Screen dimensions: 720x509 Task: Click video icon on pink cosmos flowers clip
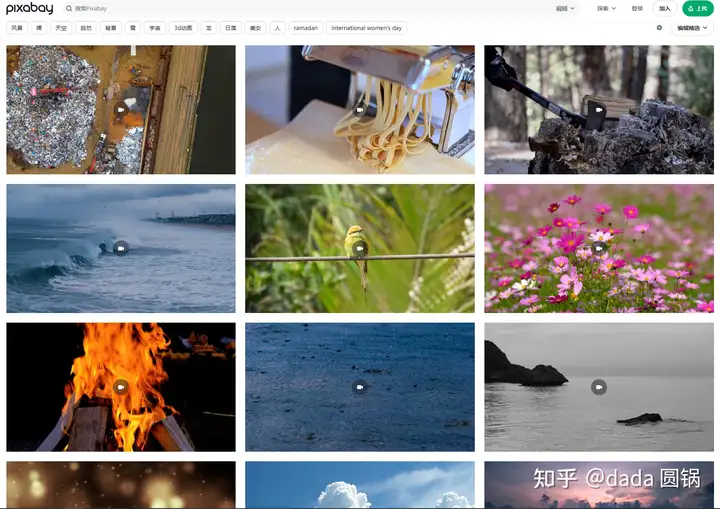click(599, 248)
